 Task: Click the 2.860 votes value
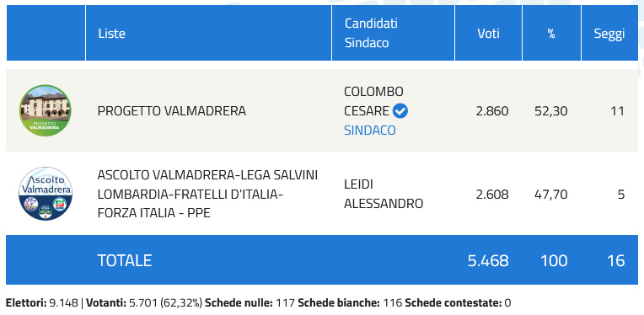pos(492,110)
